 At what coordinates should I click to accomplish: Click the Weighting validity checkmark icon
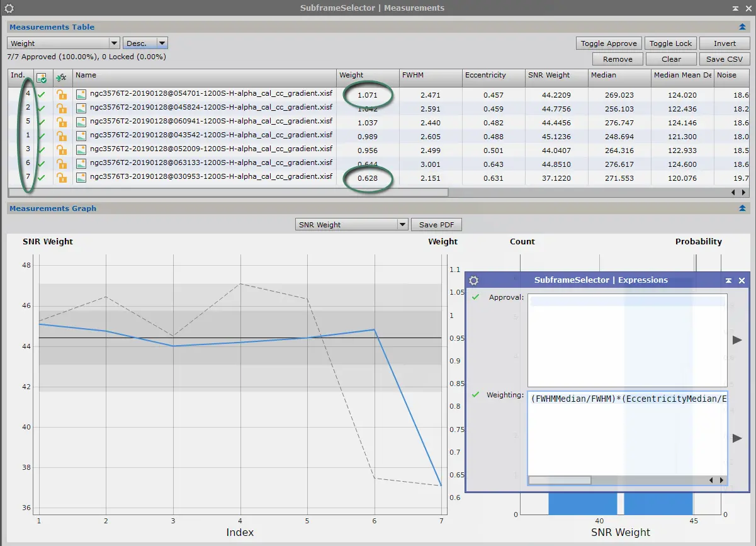tap(475, 395)
